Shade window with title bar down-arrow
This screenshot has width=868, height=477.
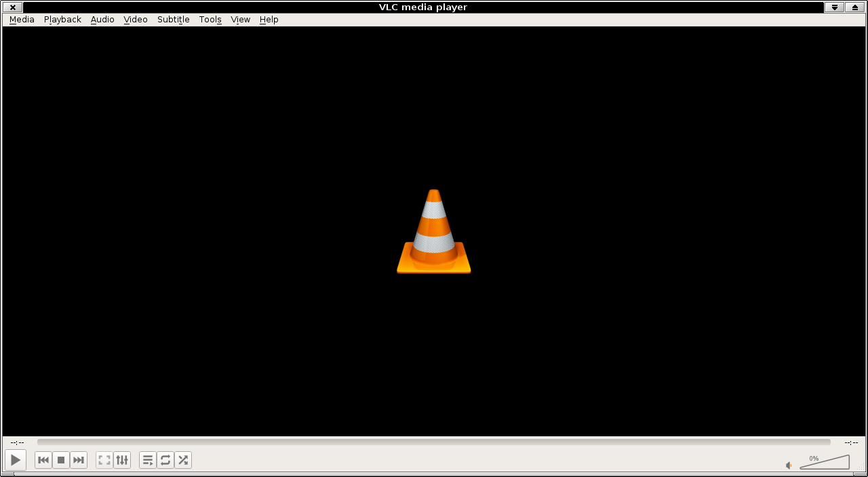pyautogui.click(x=834, y=7)
